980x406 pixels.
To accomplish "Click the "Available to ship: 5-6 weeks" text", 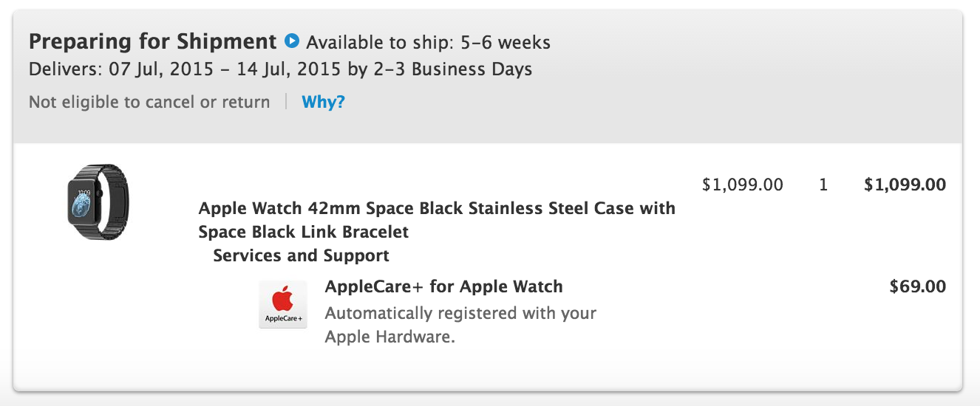I will pos(428,42).
